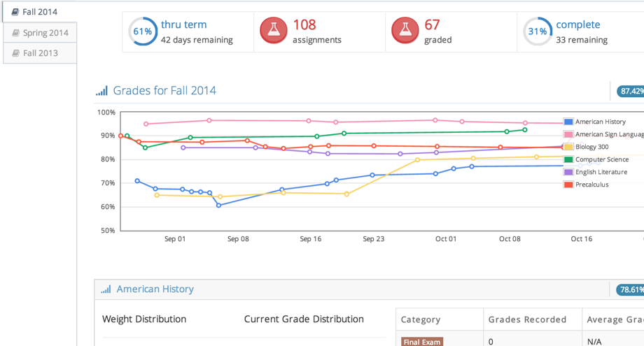
Task: Click the 61% thru term progress circle
Action: tap(143, 31)
